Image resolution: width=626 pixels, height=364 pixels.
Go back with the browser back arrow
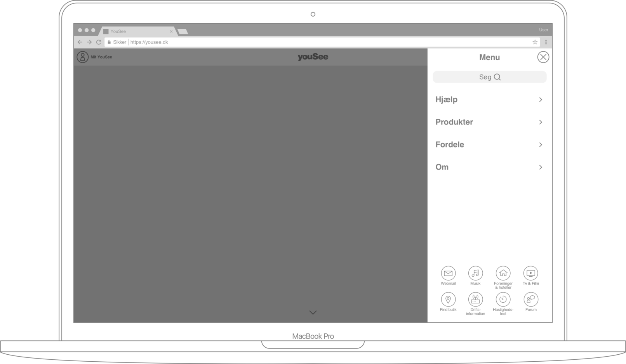(x=80, y=42)
